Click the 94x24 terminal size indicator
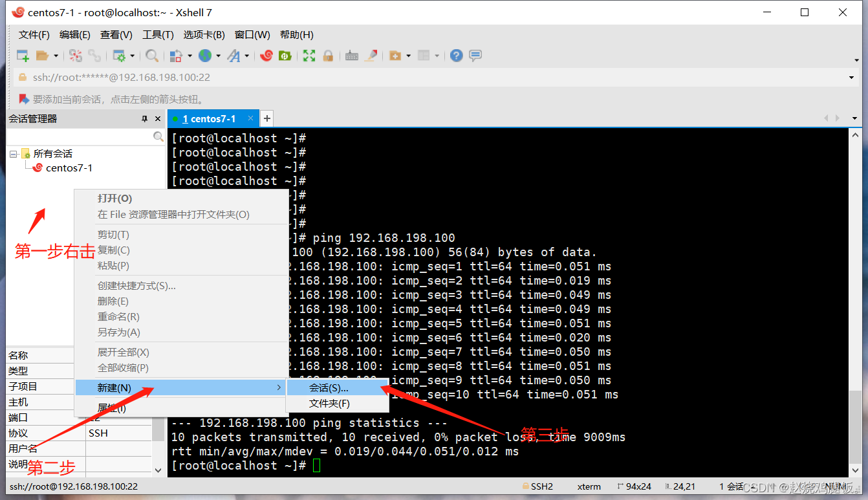 [635, 486]
